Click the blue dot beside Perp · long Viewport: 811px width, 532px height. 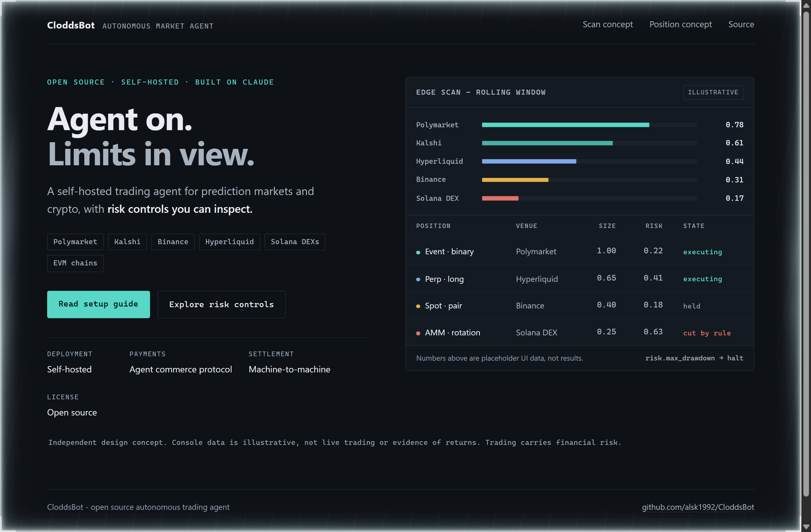[x=418, y=279]
